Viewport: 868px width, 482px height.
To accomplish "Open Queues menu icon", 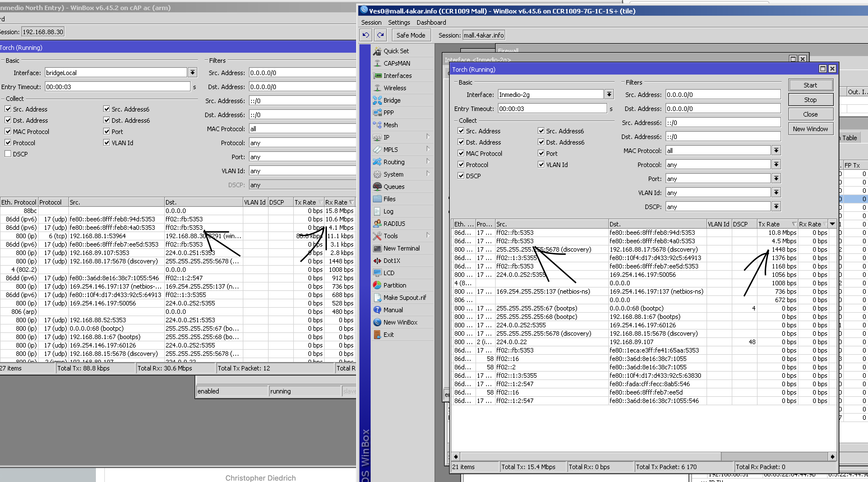I will (377, 187).
